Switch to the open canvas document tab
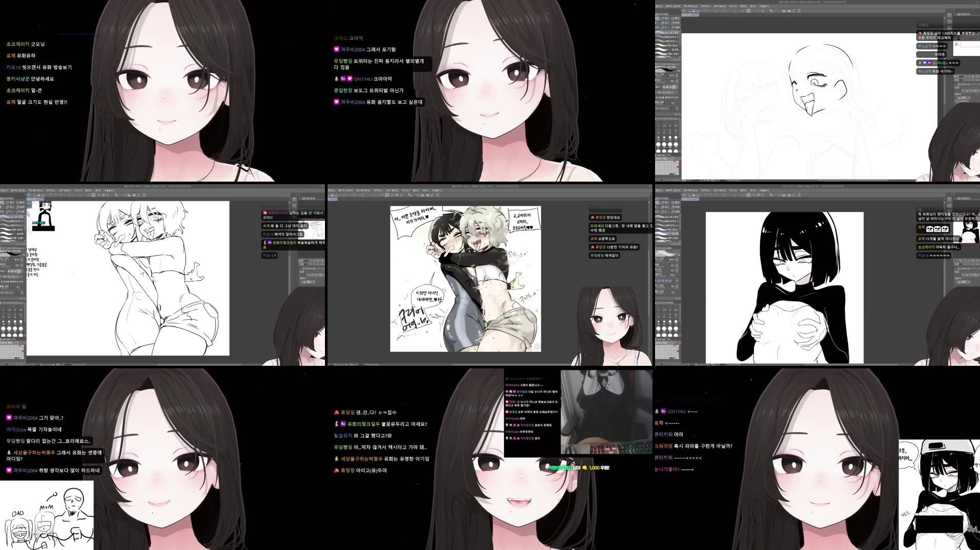 35,199
